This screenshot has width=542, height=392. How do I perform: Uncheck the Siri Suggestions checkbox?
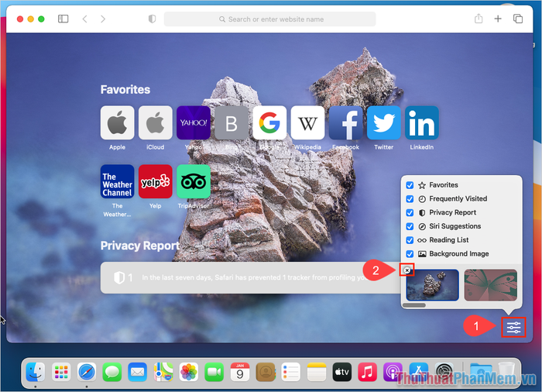point(410,226)
